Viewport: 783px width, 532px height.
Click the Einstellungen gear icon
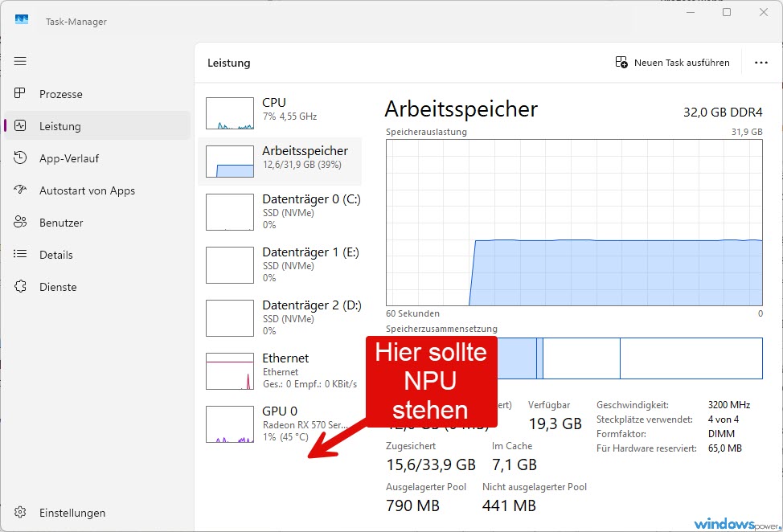pyautogui.click(x=20, y=512)
